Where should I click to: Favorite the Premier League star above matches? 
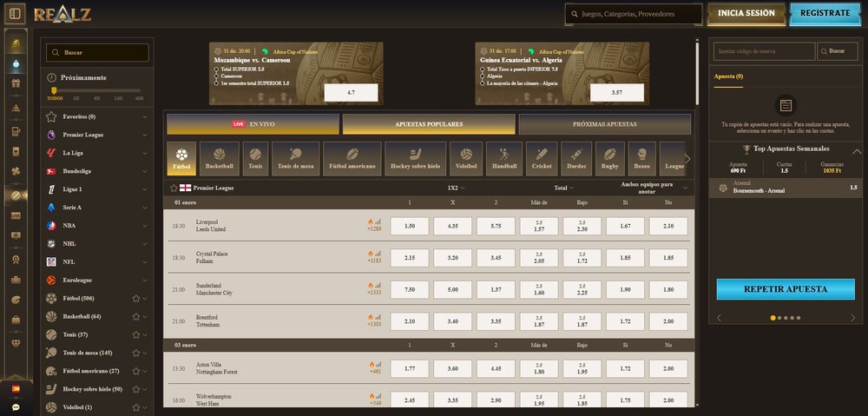tap(174, 188)
